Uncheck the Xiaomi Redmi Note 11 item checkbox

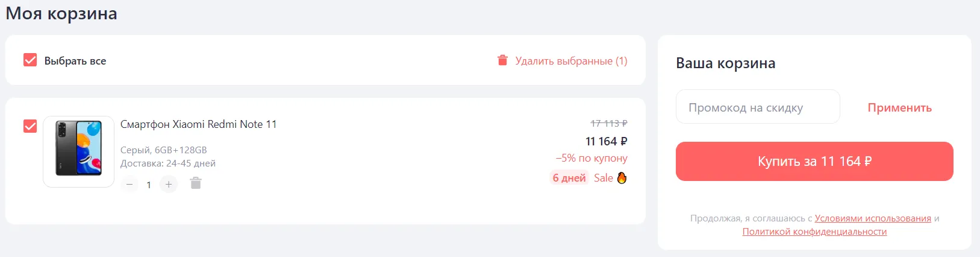click(30, 126)
